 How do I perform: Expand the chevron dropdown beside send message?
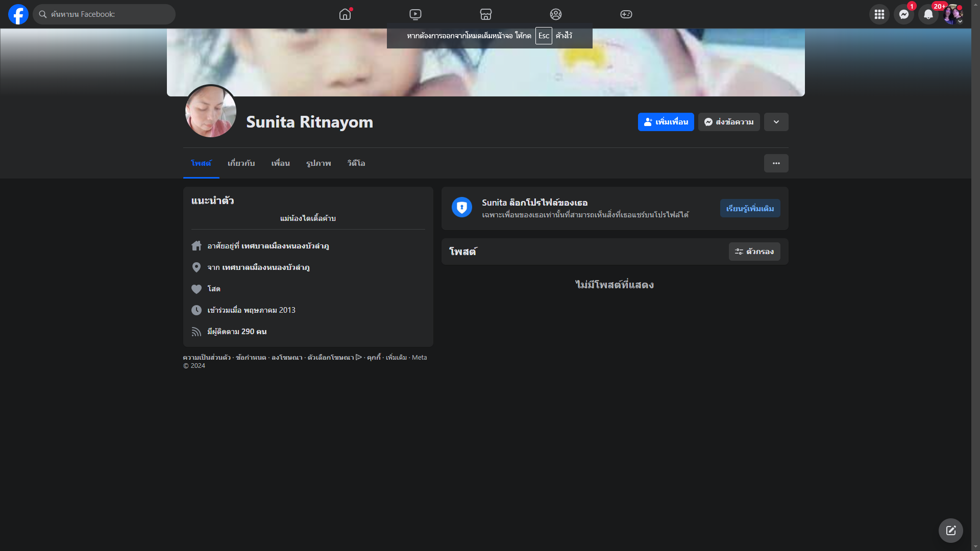[x=776, y=122]
